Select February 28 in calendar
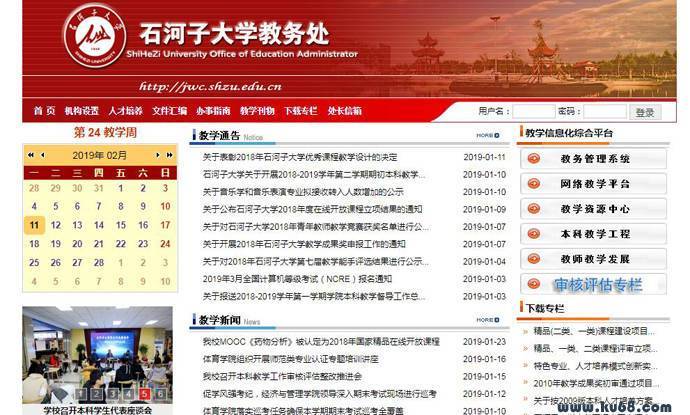 [99, 263]
